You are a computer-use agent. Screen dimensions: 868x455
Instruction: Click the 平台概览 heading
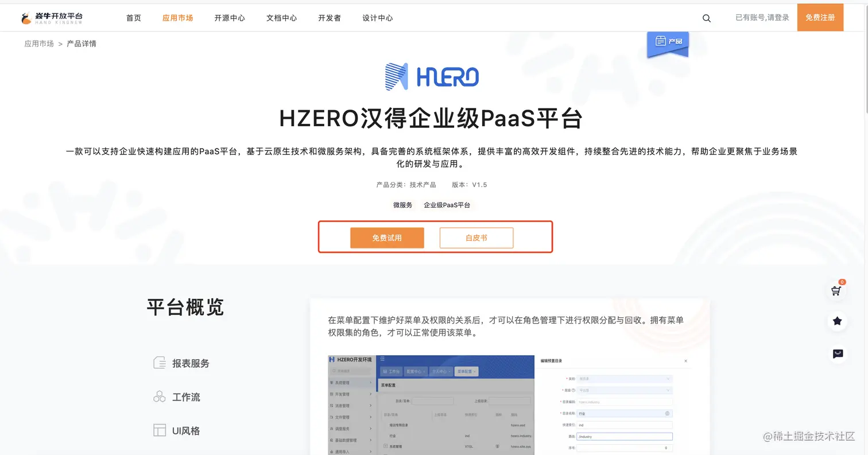185,308
